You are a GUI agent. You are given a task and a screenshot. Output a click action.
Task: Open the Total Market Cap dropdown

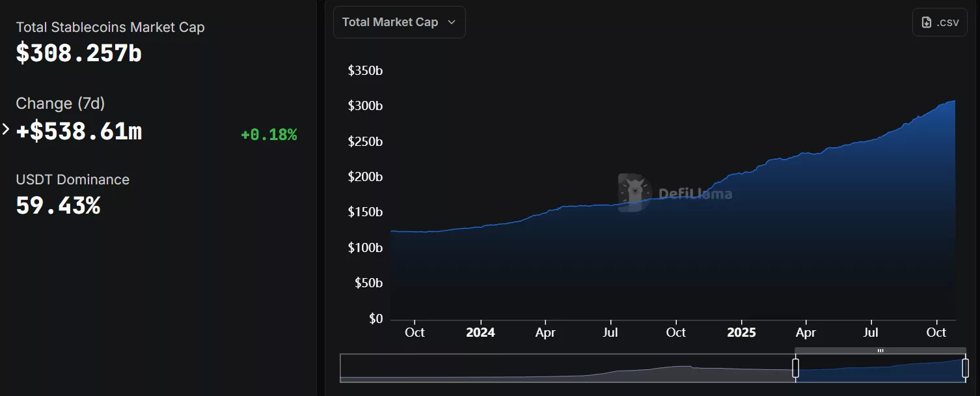click(399, 22)
